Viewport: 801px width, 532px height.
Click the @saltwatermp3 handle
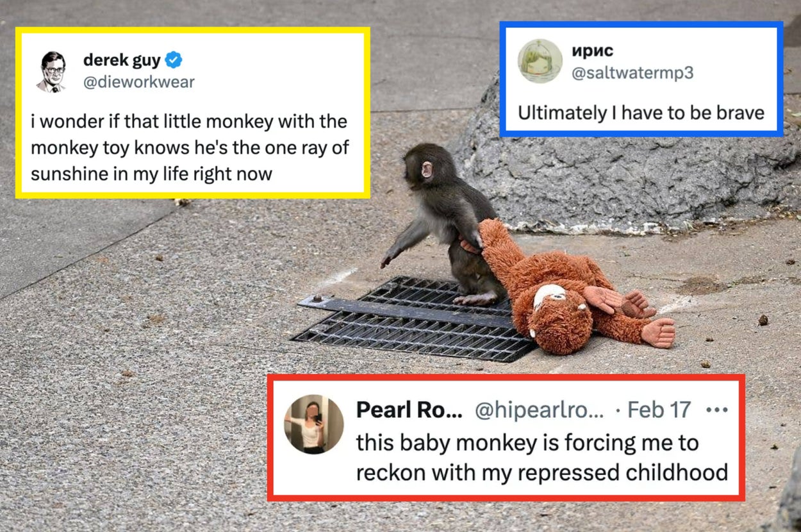[x=632, y=73]
